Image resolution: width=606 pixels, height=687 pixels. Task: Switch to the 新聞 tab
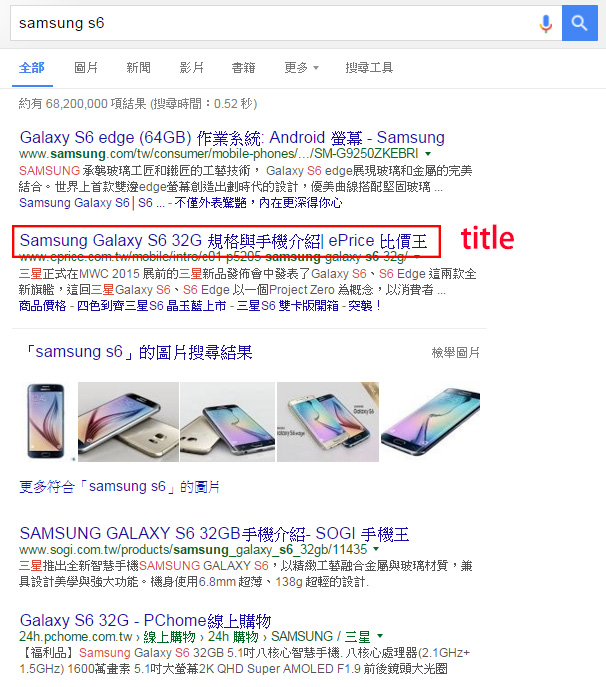138,67
